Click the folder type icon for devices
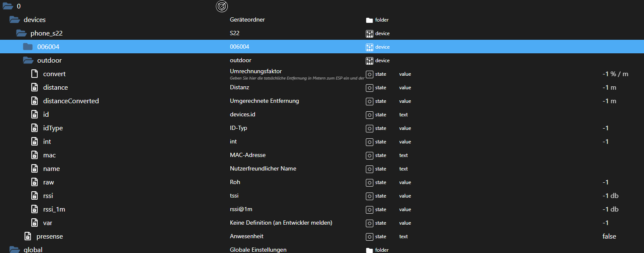644x253 pixels. (369, 19)
